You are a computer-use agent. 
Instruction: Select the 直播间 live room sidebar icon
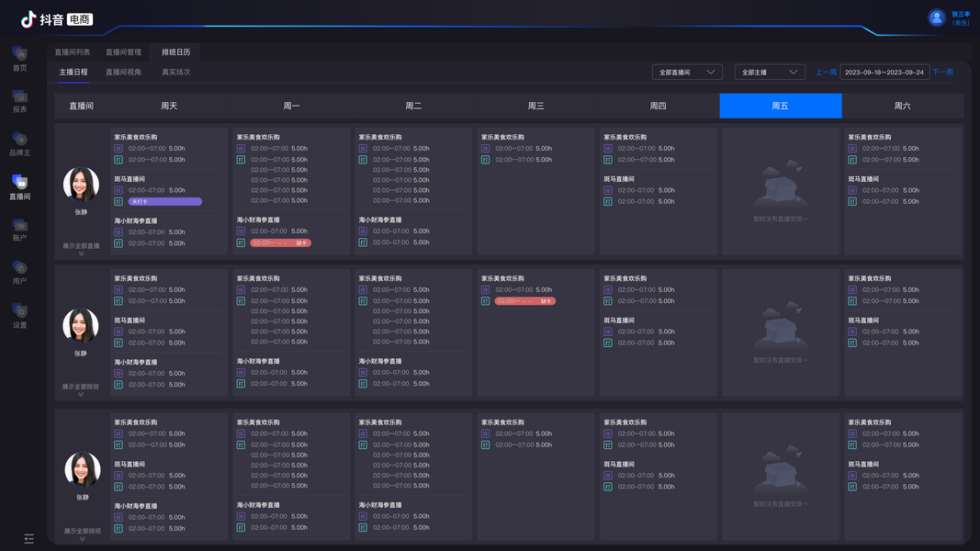coord(20,182)
